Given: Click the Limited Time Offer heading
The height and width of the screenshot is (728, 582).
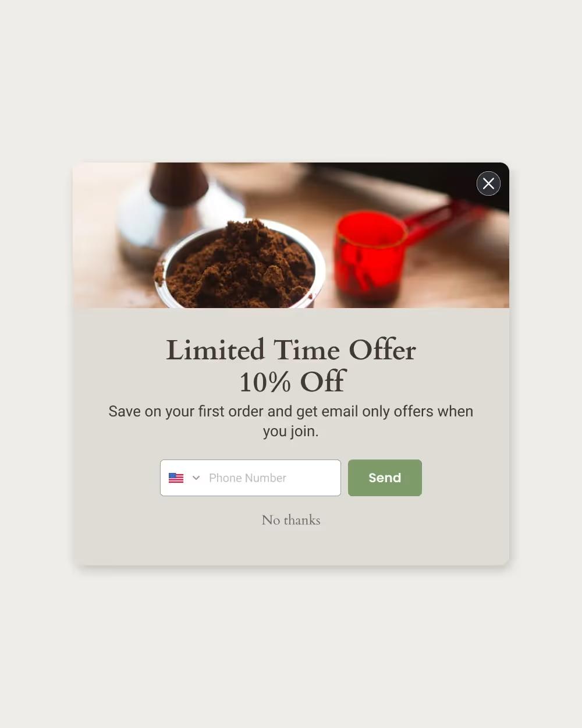Looking at the screenshot, I should pos(291,351).
